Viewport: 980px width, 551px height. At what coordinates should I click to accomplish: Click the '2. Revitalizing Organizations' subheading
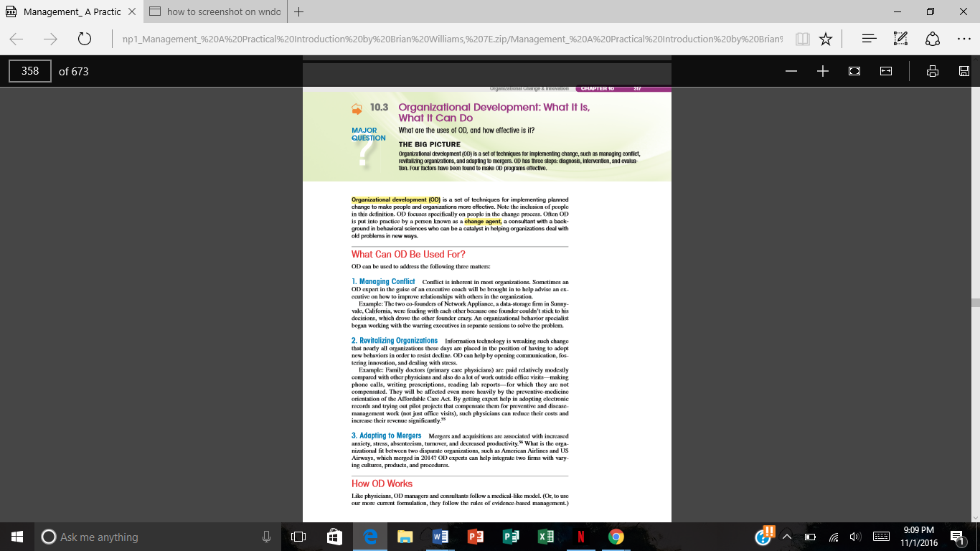(395, 341)
